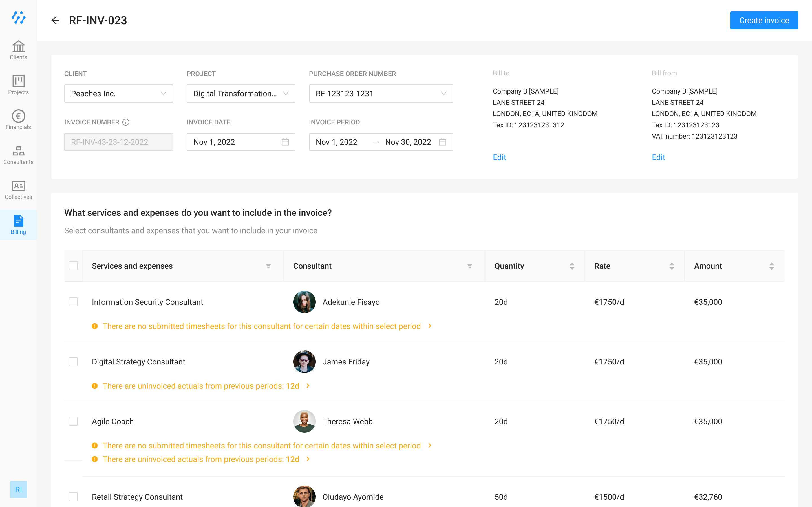This screenshot has height=507, width=812.
Task: Click the invoice number info icon
Action: pos(126,123)
